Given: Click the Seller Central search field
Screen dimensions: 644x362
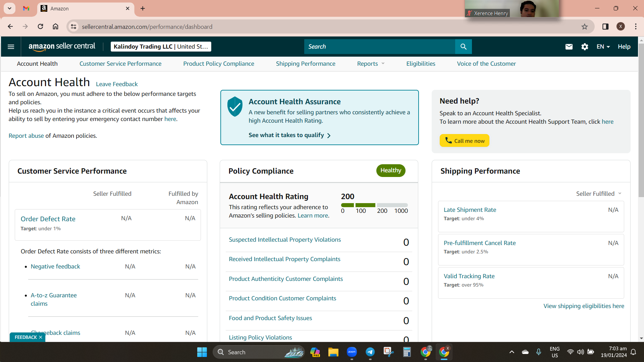Looking at the screenshot, I should 379,47.
